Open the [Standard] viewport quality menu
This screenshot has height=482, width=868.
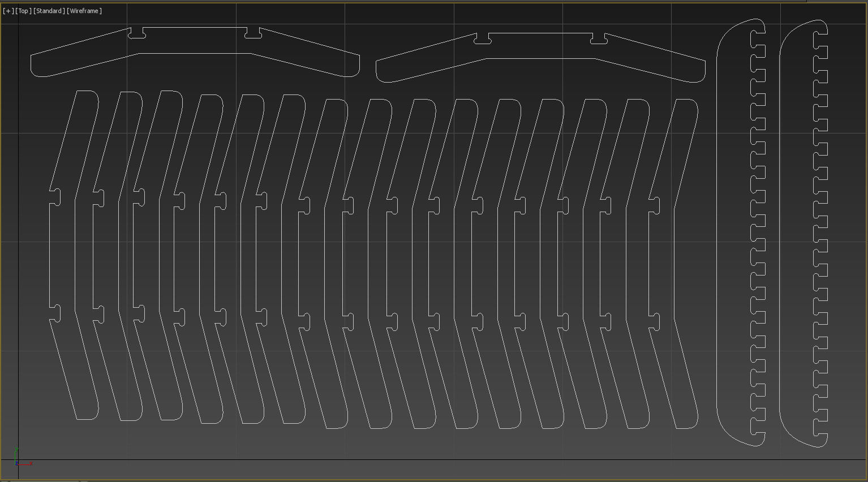(x=49, y=11)
